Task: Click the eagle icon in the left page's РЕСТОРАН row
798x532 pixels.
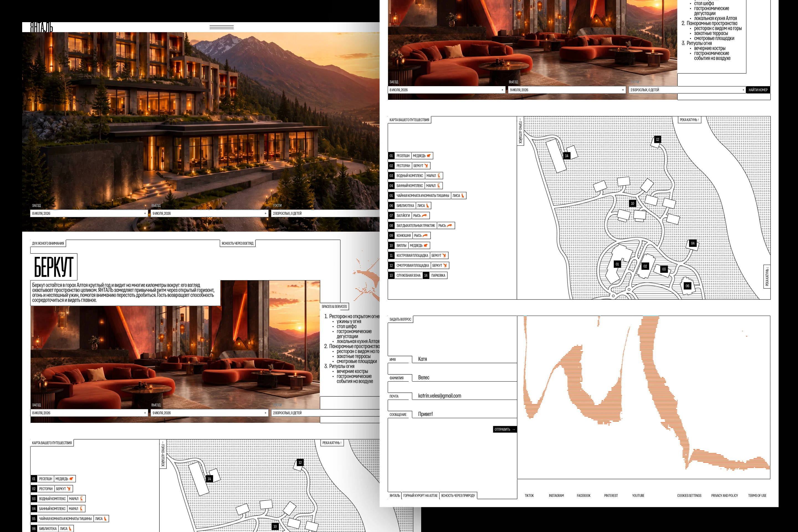Action: pyautogui.click(x=69, y=489)
